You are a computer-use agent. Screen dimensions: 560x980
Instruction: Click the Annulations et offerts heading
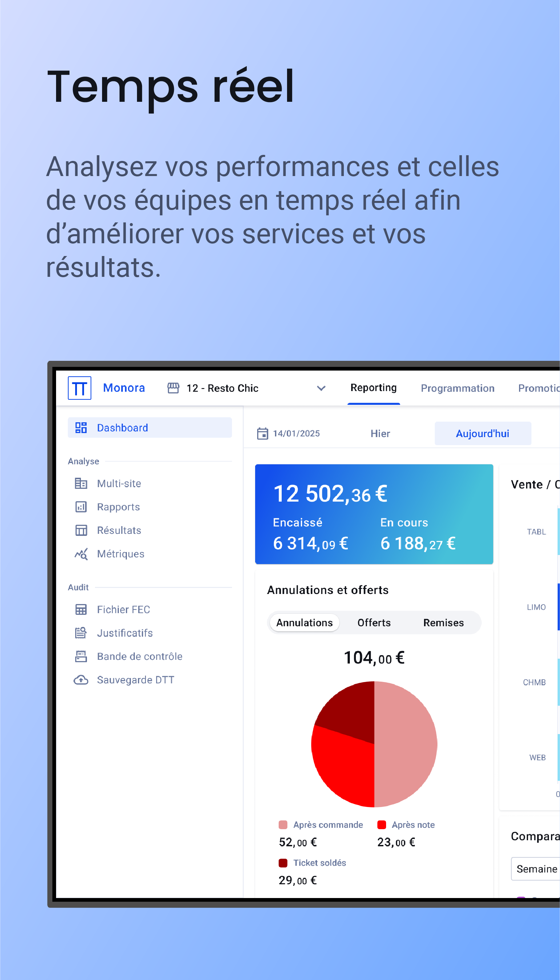328,590
